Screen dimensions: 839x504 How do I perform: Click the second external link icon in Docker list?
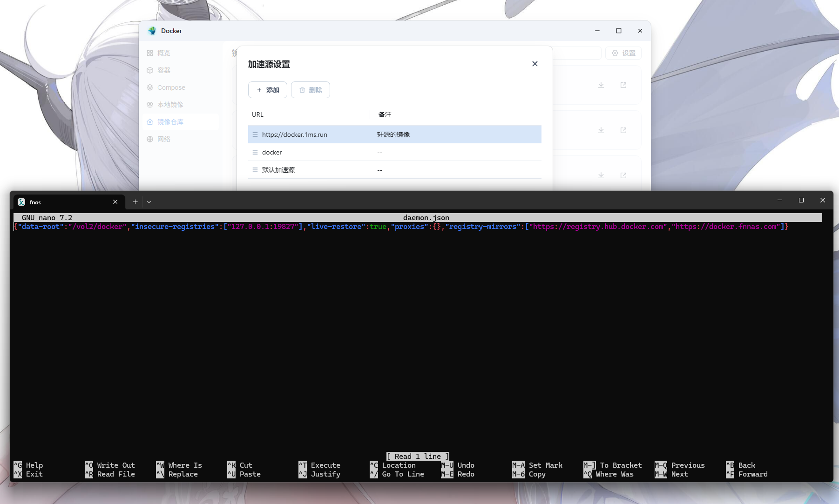pos(623,130)
